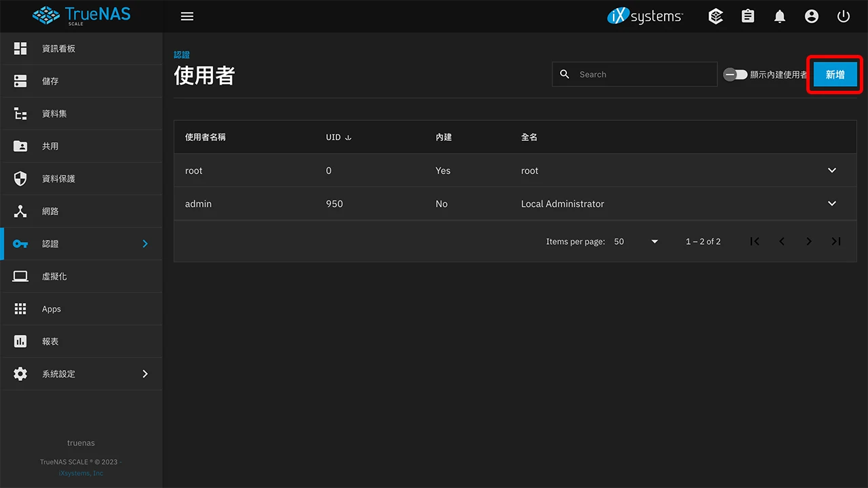Select the 儲存 (Storage) sidebar icon

[x=50, y=81]
